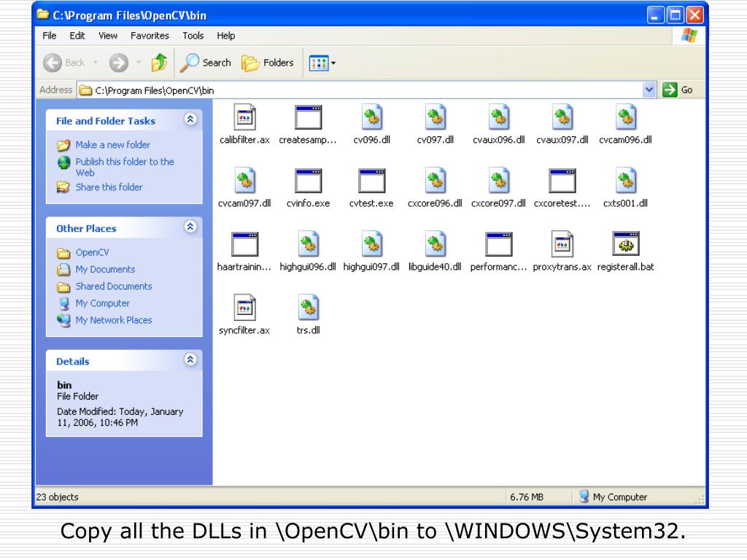747x560 pixels.
Task: Collapse the Details panel
Action: tap(190, 359)
